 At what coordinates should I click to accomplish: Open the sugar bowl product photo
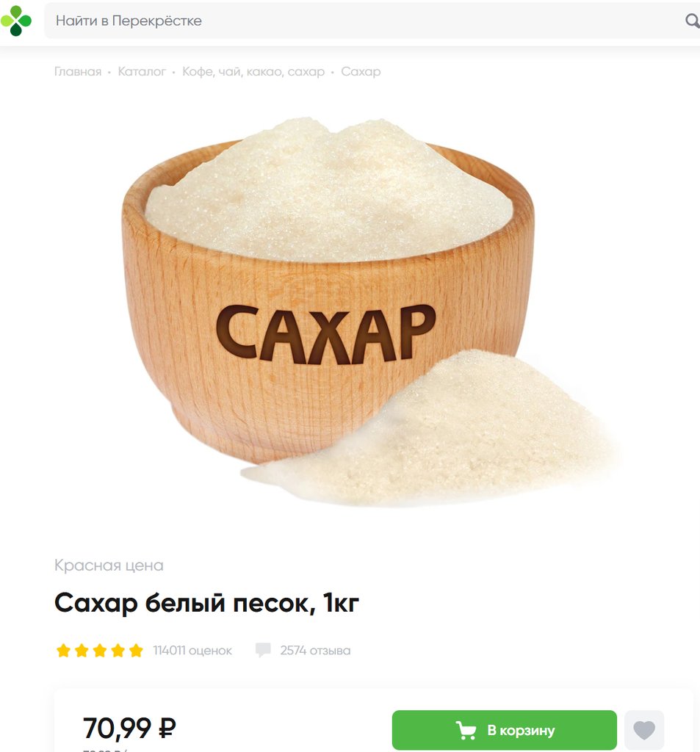pyautogui.click(x=372, y=311)
